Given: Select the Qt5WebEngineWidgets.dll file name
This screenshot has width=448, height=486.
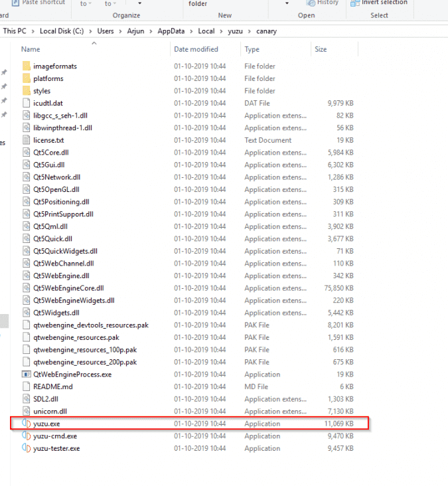Looking at the screenshot, I should (x=74, y=300).
